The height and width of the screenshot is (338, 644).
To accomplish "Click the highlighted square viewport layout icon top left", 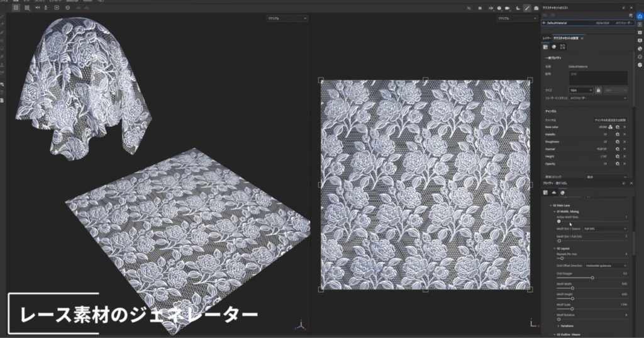I will [16, 8].
